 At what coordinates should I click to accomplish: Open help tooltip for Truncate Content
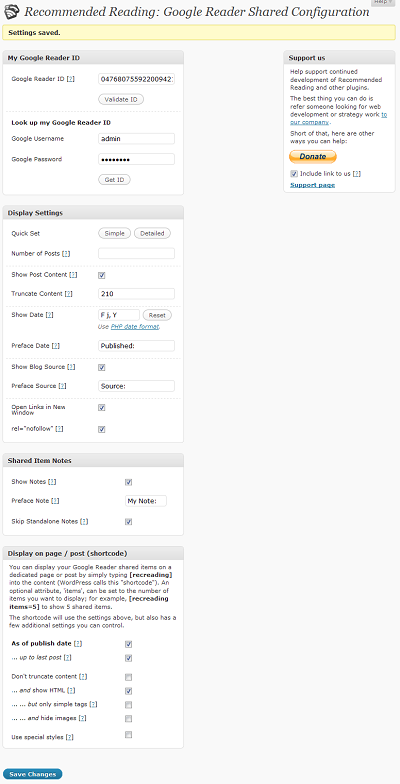pos(68,294)
